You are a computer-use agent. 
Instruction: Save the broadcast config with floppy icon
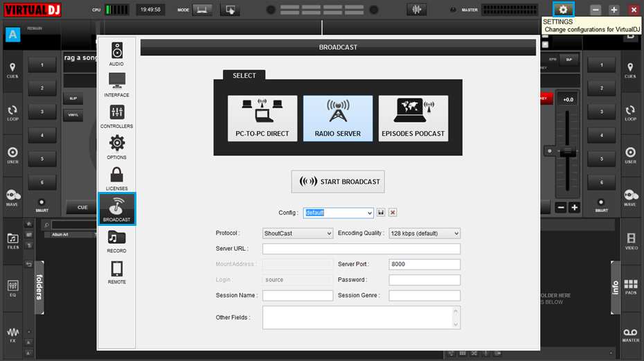click(381, 213)
